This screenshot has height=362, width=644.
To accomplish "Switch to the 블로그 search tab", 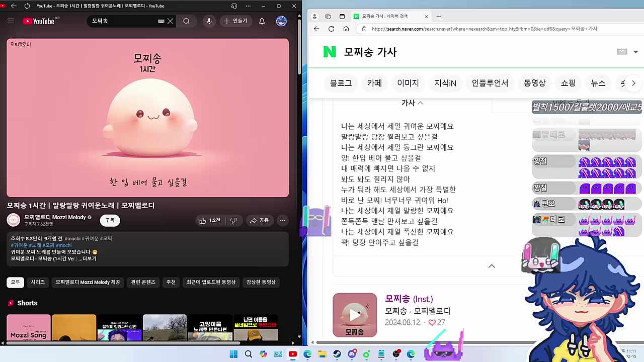I will [341, 83].
